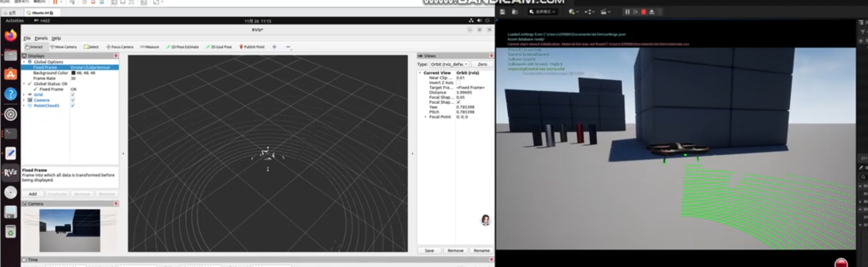Click the Add display button

(x=33, y=194)
